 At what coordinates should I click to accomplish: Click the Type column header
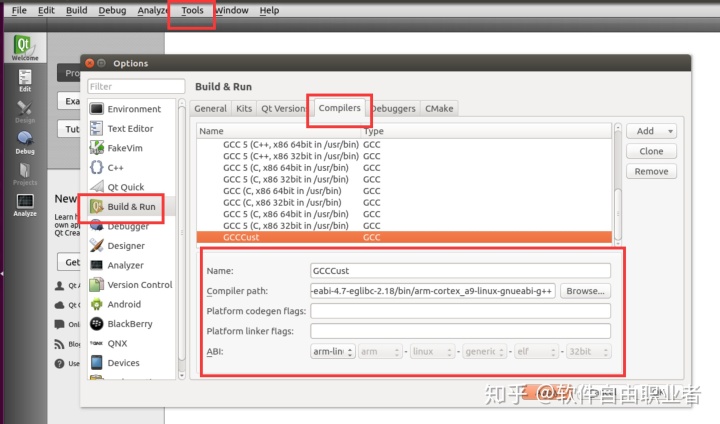(486, 131)
